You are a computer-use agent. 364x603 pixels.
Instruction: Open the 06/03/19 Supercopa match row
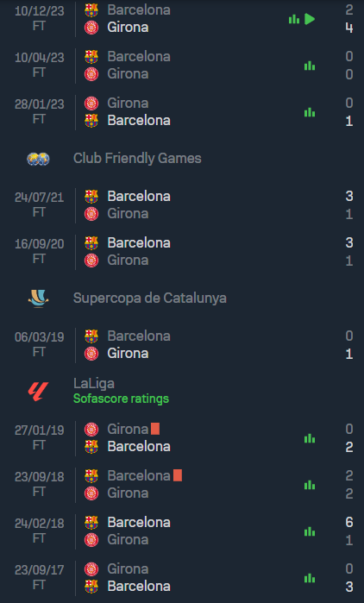[x=182, y=344]
